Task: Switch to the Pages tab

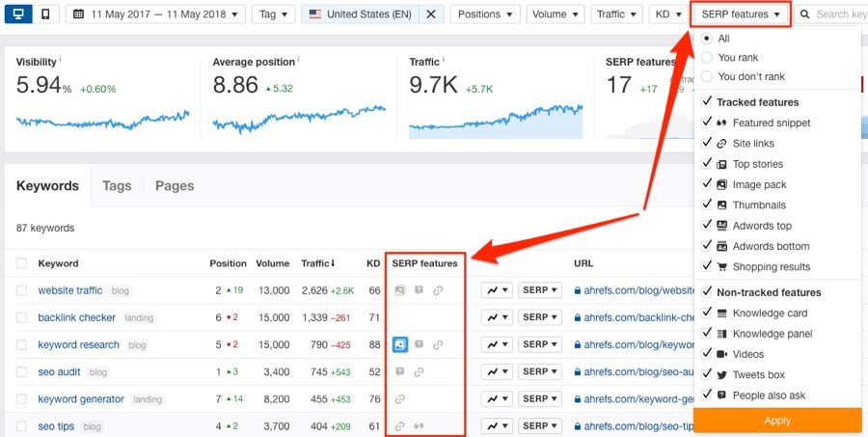Action: (175, 186)
